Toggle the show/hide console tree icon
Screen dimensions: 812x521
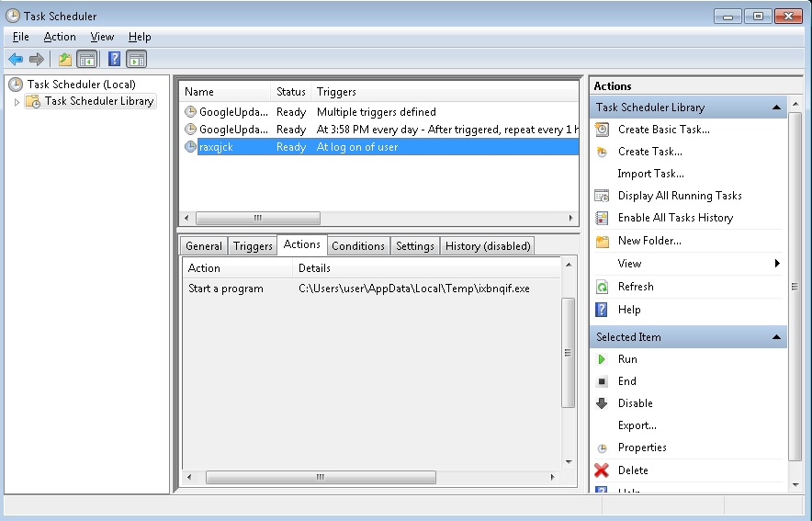coord(86,59)
